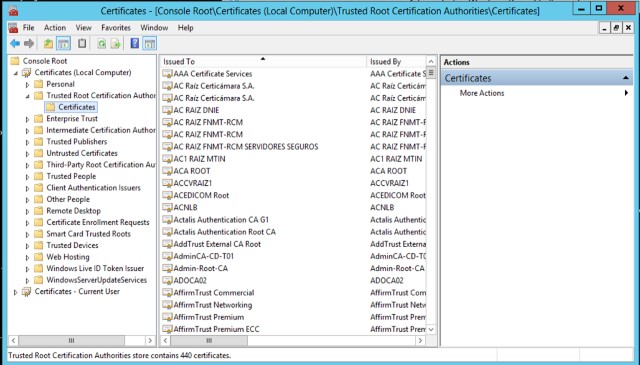Click the Trusted Devices folder icon
The height and width of the screenshot is (365, 640).
39,245
